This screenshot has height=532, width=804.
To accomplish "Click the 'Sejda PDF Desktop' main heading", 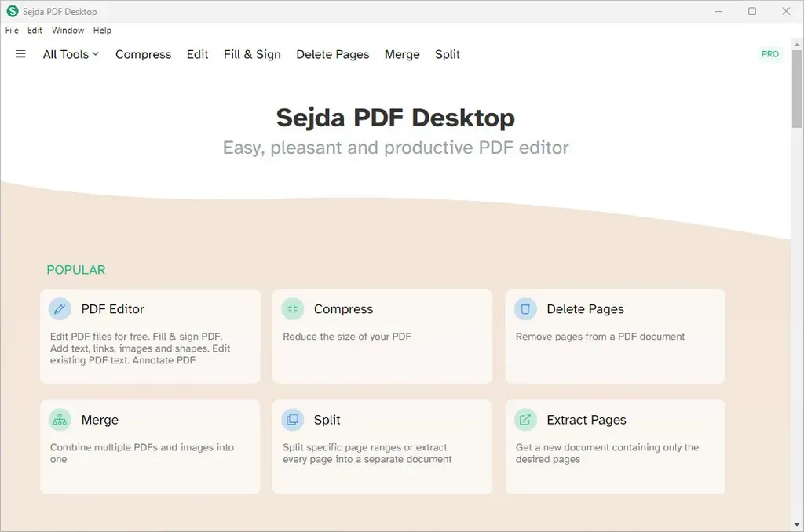I will [x=396, y=118].
